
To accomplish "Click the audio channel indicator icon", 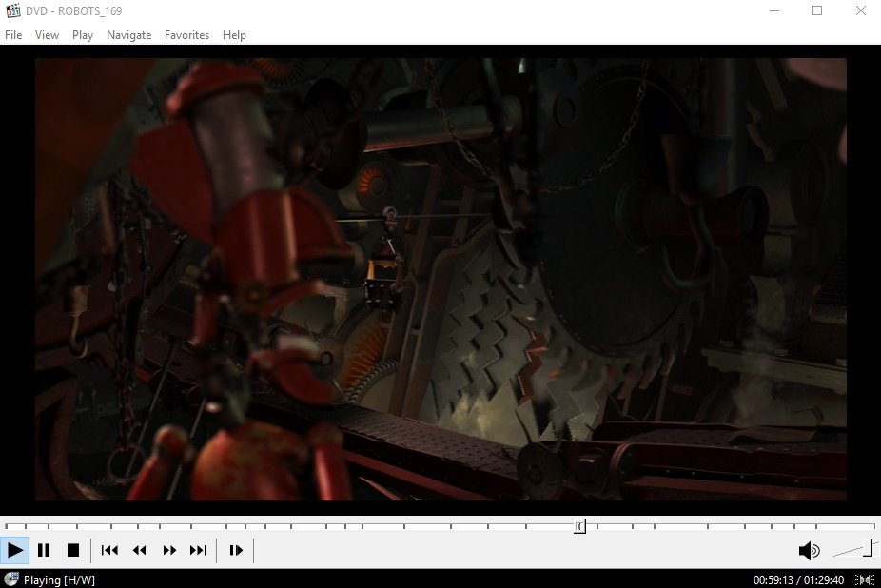I will click(x=865, y=579).
